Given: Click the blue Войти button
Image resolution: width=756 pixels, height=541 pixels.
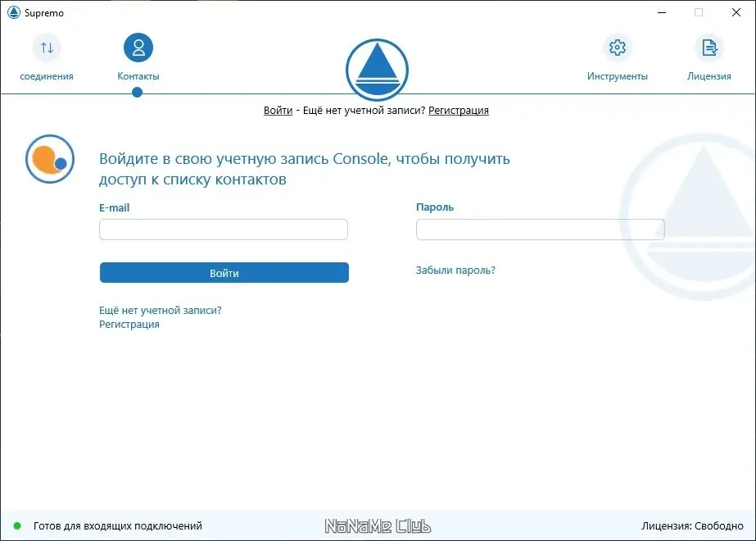Looking at the screenshot, I should pyautogui.click(x=224, y=273).
